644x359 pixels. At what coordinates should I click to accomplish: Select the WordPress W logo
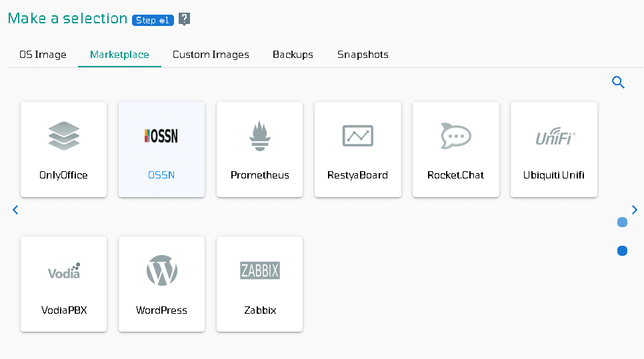tap(162, 270)
